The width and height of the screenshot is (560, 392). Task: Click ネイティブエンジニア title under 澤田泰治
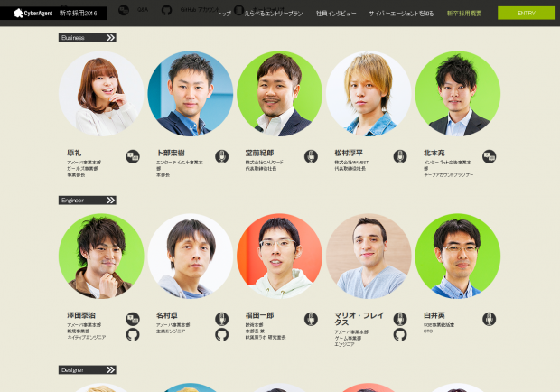(x=87, y=337)
